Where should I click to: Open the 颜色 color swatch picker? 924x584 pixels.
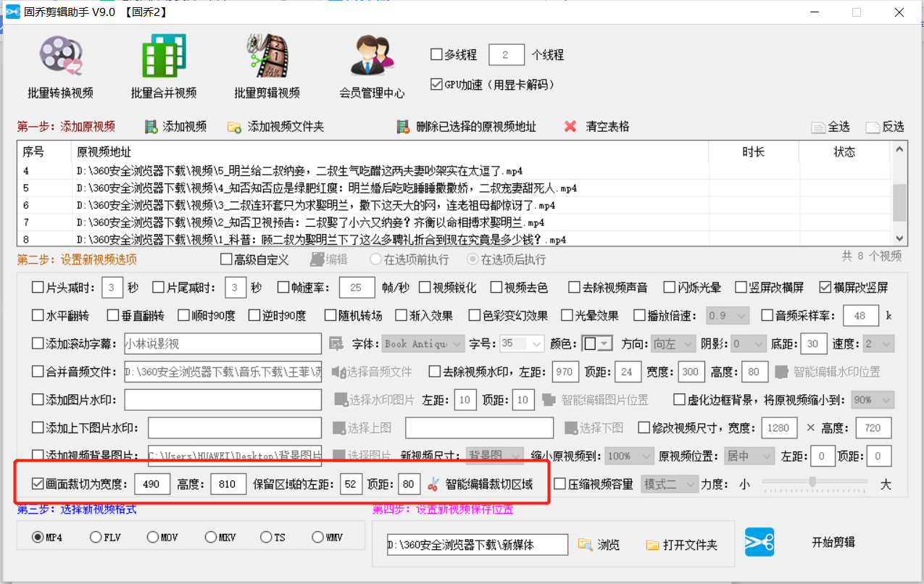click(x=599, y=343)
